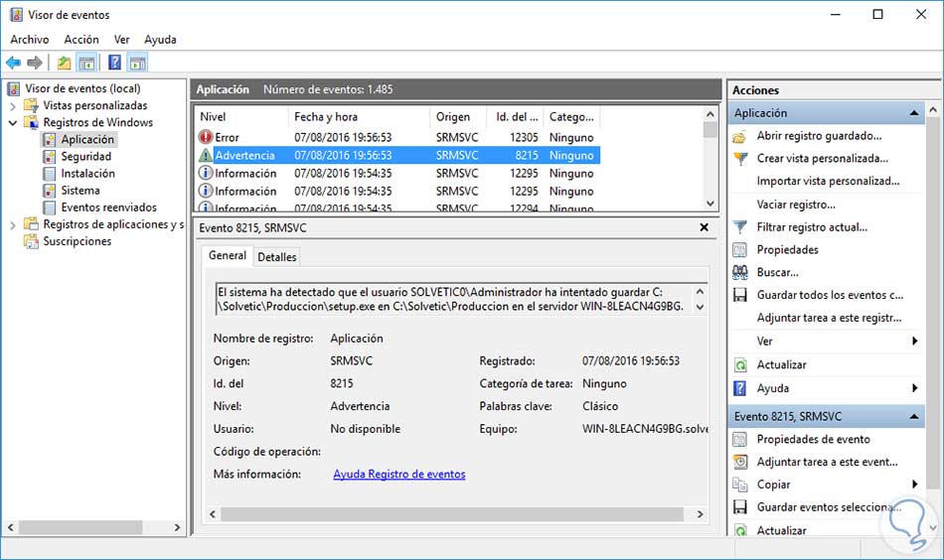The height and width of the screenshot is (560, 944).
Task: Sort by the Nivel column header
Action: (x=240, y=117)
